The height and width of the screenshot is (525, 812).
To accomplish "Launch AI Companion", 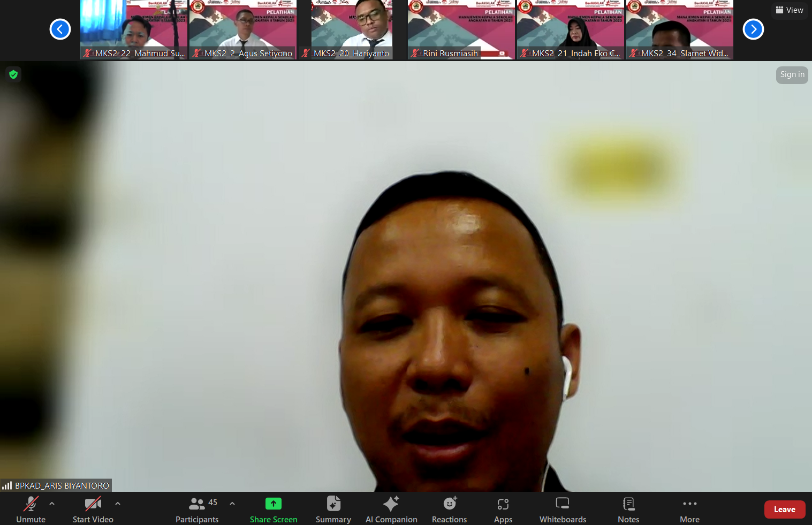I will [x=391, y=509].
